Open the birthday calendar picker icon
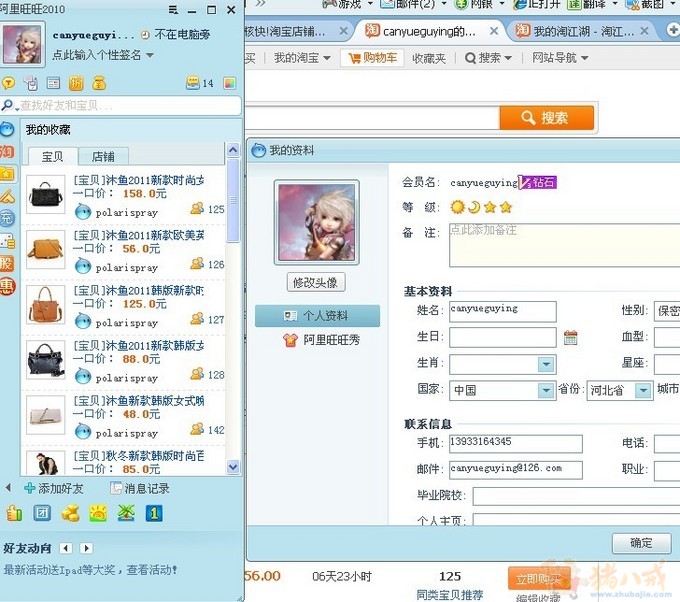The image size is (680, 602). [x=570, y=337]
